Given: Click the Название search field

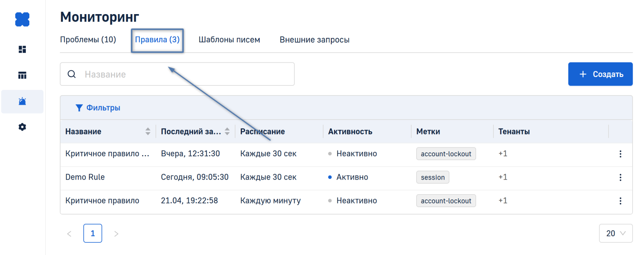Looking at the screenshot, I should (185, 74).
